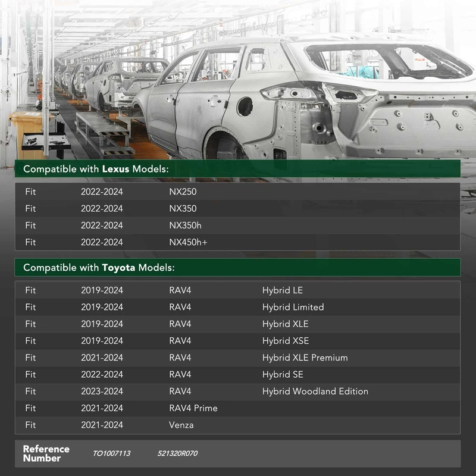Click reference number 521320R070

tap(177, 453)
